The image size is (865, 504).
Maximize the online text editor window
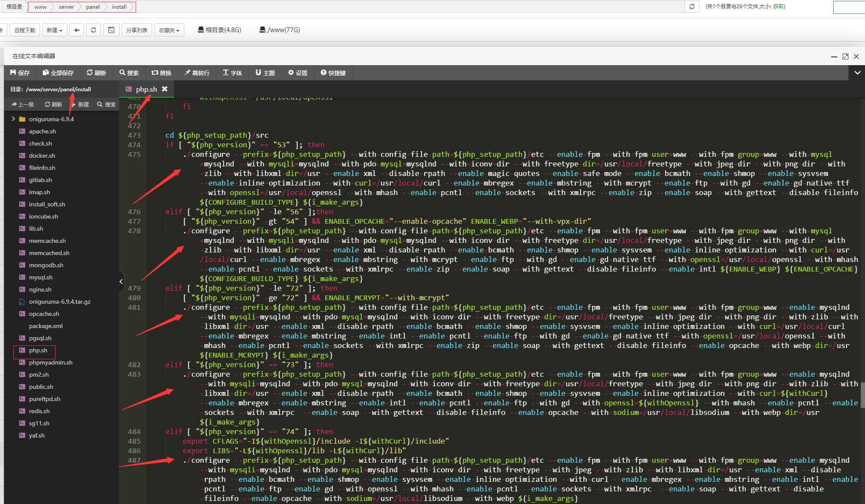click(845, 56)
